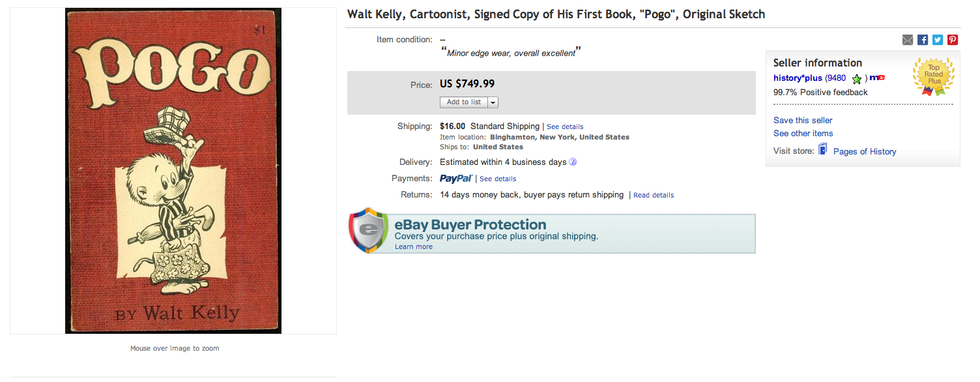The width and height of the screenshot is (980, 382).
Task: View payments See details link
Action: pos(498,179)
